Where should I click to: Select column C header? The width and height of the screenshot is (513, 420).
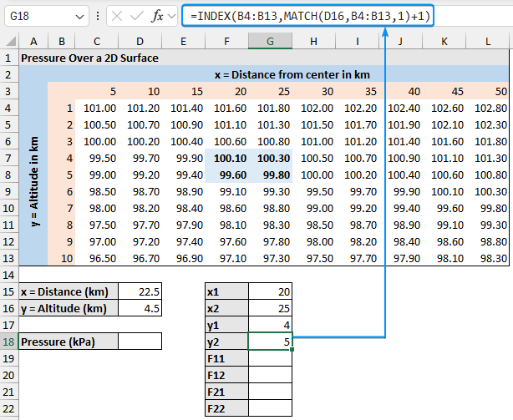(97, 41)
